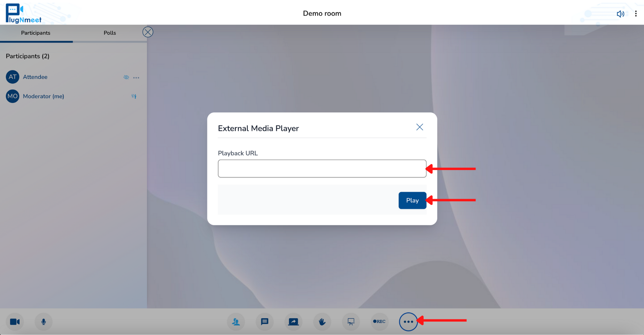Switch to the Polls tab
The width and height of the screenshot is (644, 335).
pos(110,33)
